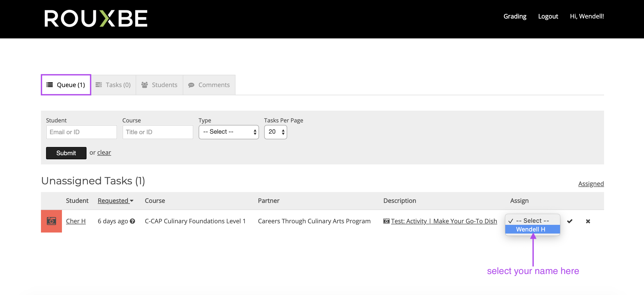Screen dimensions: 644x295
Task: Click the help question mark next to 6 days ago
Action: [132, 221]
